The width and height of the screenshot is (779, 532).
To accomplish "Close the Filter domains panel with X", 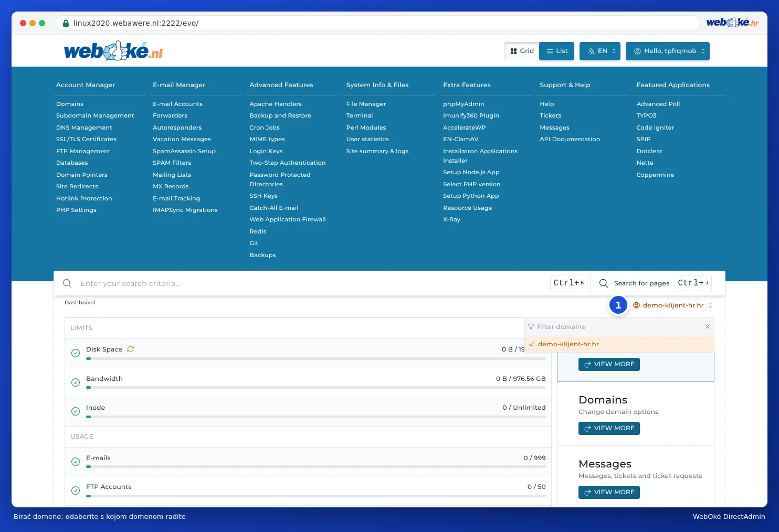I will [707, 327].
